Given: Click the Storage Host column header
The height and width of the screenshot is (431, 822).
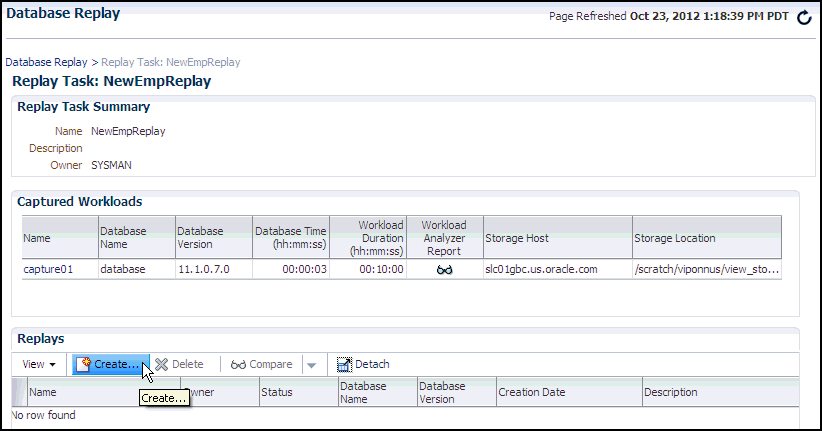Looking at the screenshot, I should coord(518,238).
